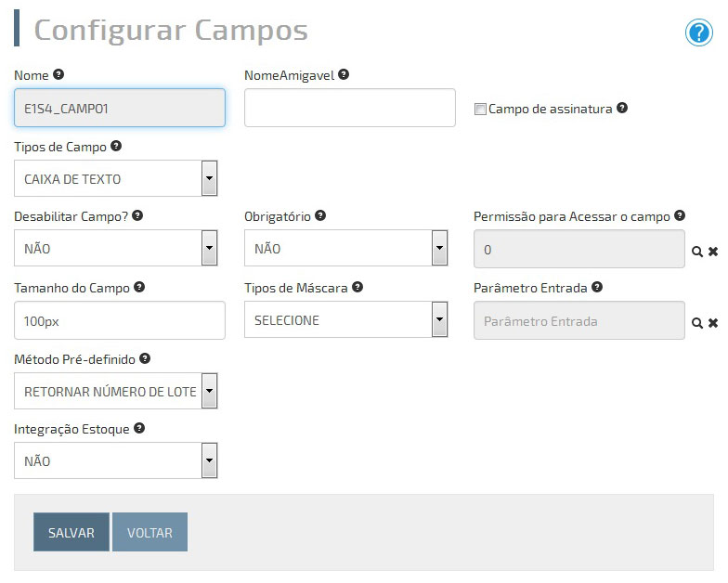Viewport: 728px width, 583px height.
Task: Expand the Desabilitar Campo dropdown
Action: coord(115,248)
